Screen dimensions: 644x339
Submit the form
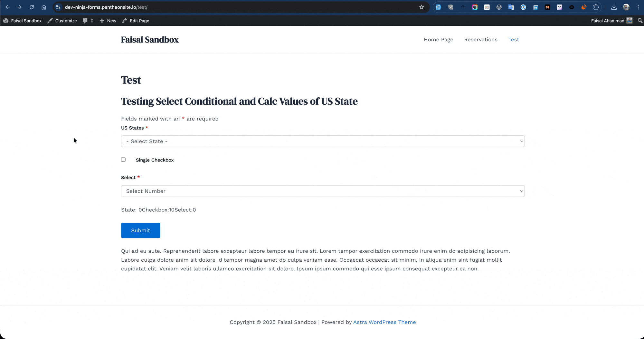[140, 230]
